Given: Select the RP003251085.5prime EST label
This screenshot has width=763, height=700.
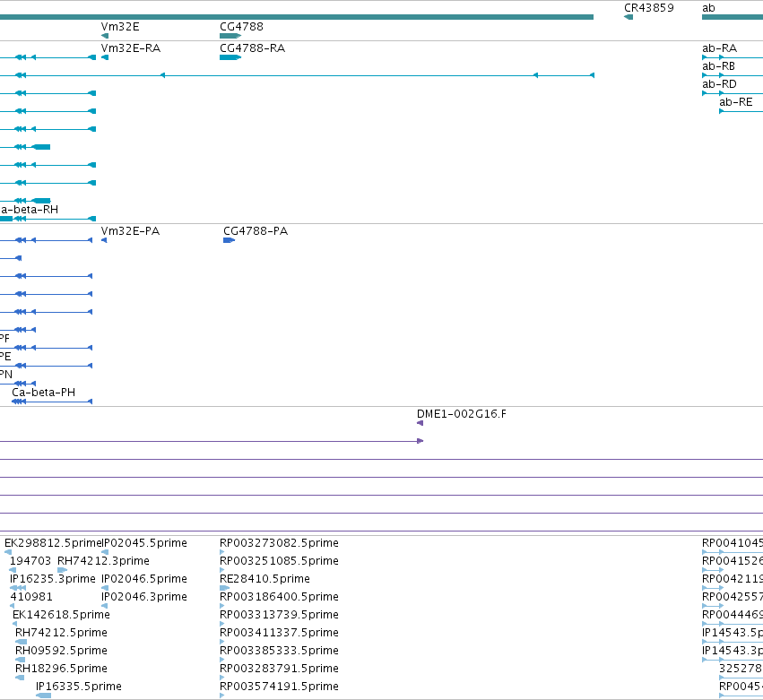Looking at the screenshot, I should pos(280,561).
